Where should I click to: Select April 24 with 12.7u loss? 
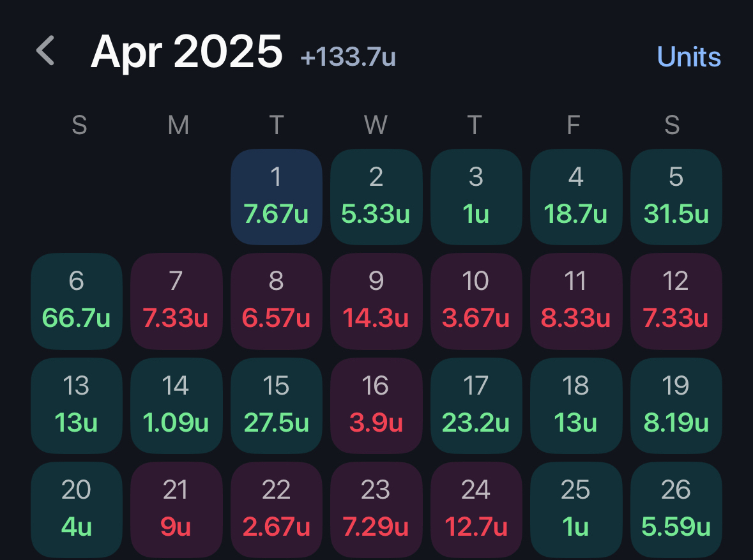coord(476,509)
